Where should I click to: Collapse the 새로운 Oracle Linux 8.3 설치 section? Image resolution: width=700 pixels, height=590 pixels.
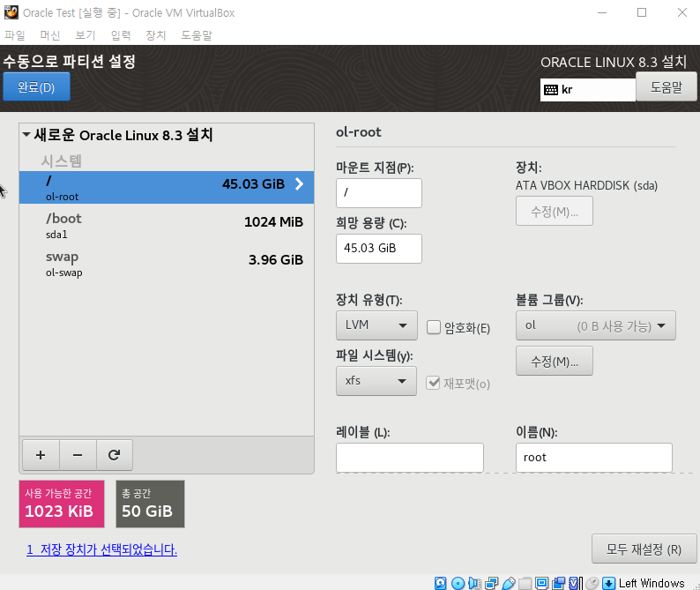click(x=26, y=134)
